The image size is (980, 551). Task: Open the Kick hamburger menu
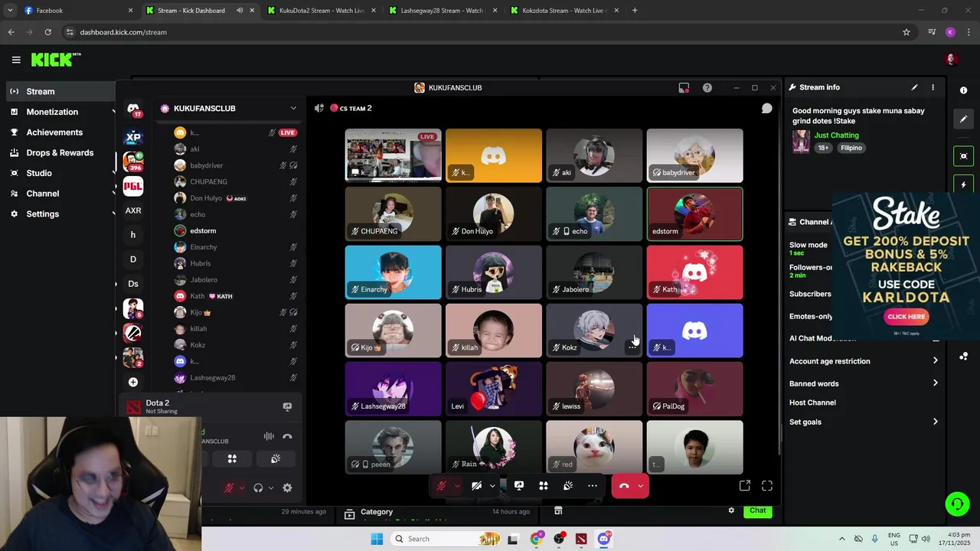[16, 60]
